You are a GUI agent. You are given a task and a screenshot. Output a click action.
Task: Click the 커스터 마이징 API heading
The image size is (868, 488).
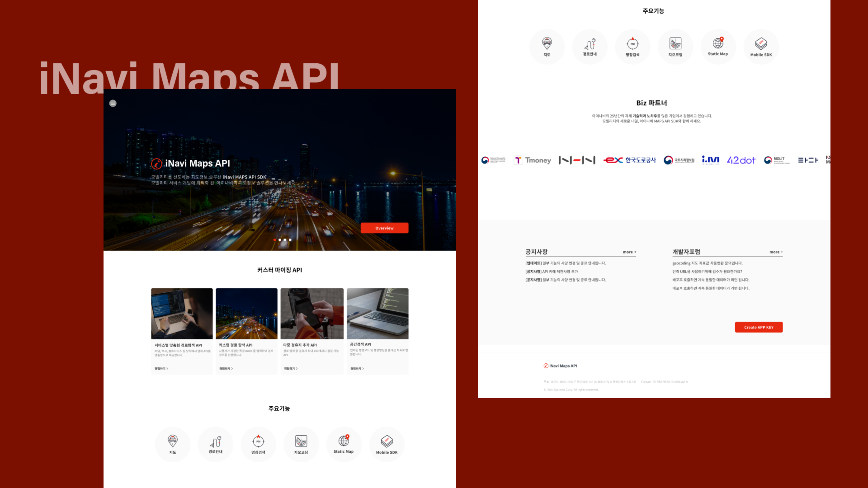[279, 270]
